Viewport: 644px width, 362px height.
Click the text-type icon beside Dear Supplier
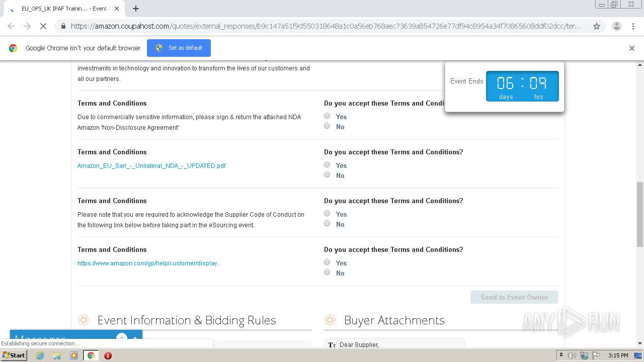(332, 345)
